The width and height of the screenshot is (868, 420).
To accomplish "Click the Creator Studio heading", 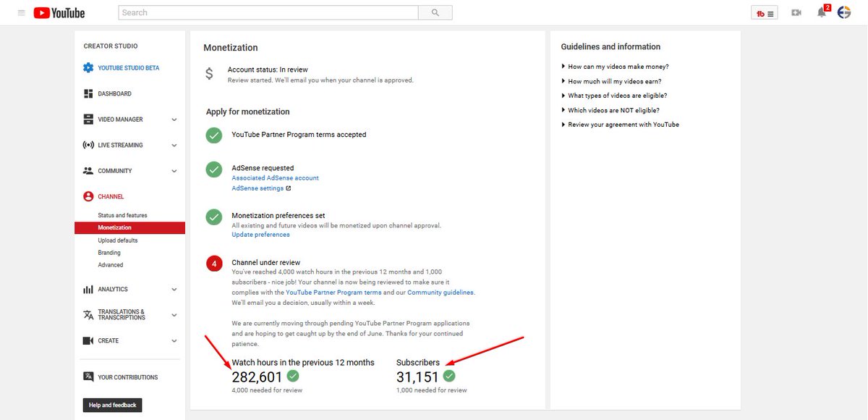I will pos(111,46).
